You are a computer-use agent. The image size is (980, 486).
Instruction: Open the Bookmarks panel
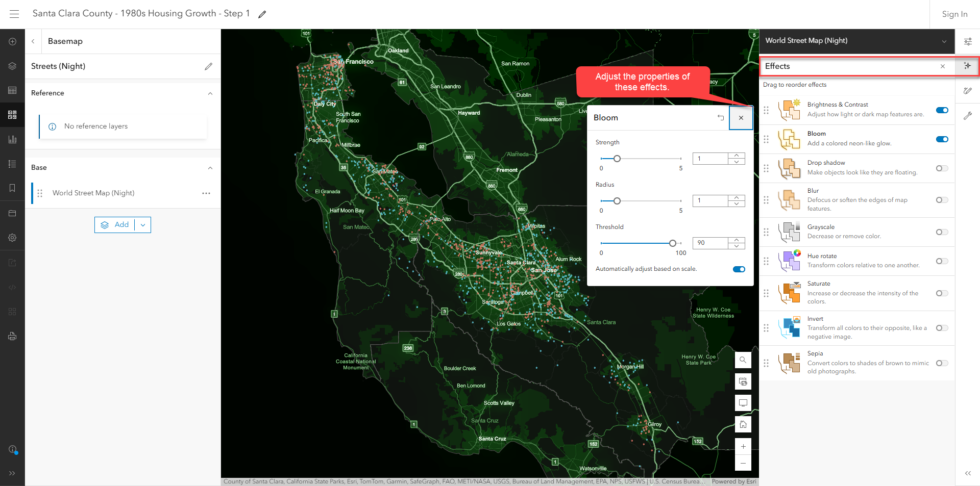tap(12, 188)
